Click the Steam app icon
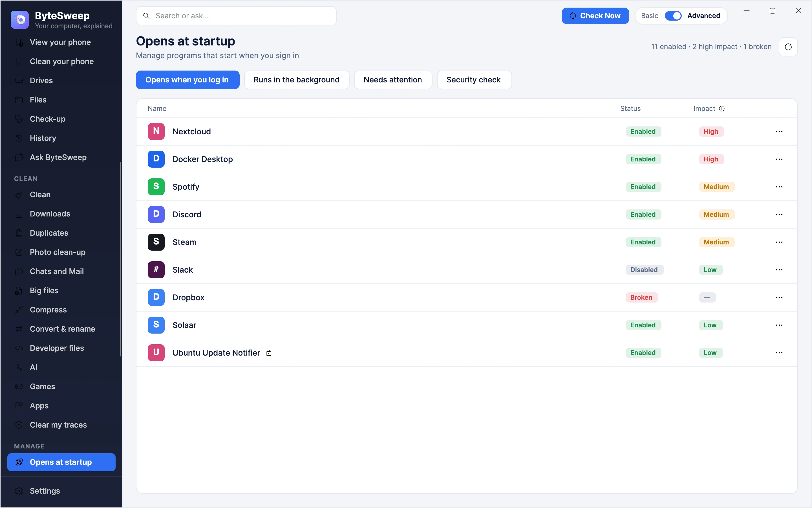Screen dimensions: 812x508 pos(156,242)
